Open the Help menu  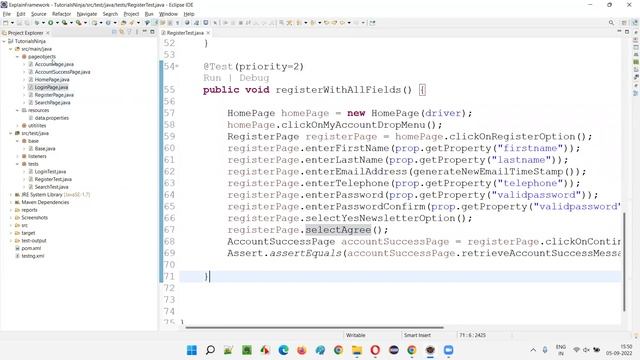(x=189, y=14)
